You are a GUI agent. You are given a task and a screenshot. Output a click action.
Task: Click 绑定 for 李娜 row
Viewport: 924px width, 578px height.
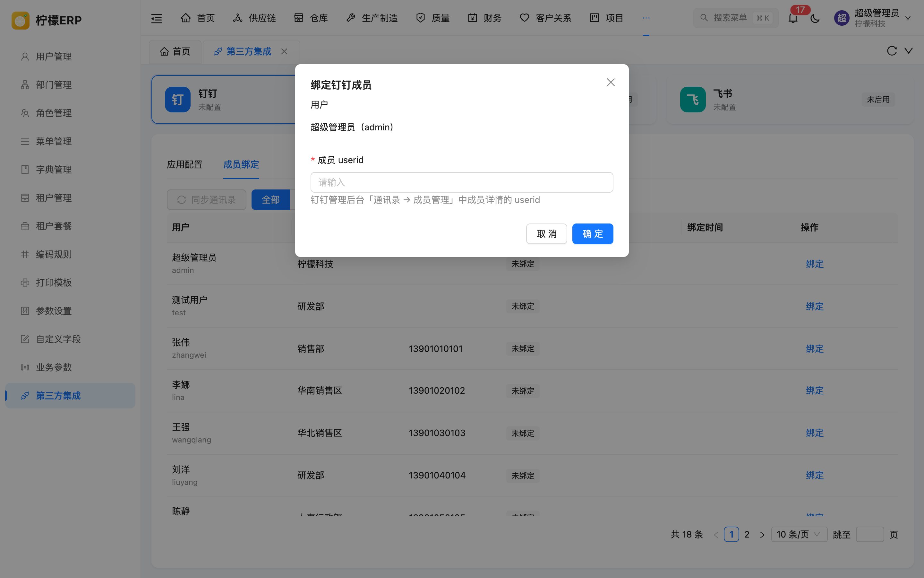814,391
